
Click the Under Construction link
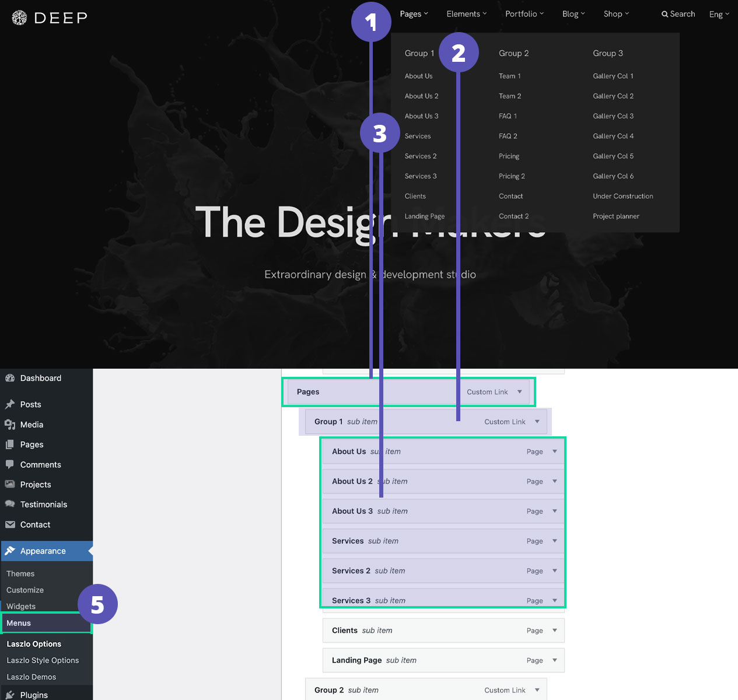pos(622,196)
